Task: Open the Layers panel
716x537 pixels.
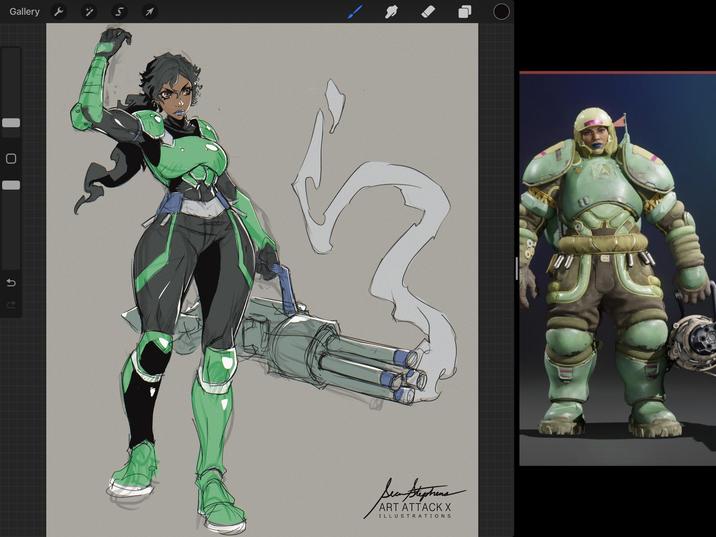Action: (464, 12)
